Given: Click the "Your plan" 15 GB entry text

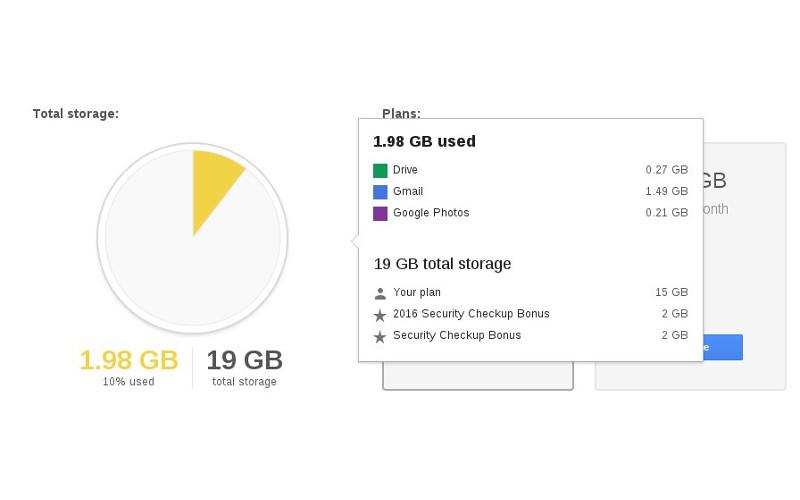Looking at the screenshot, I should tap(417, 292).
